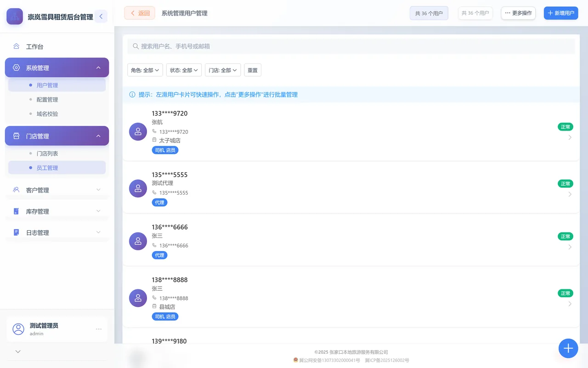588x368 pixels.
Task: Click the 更多操作 button
Action: [x=518, y=13]
